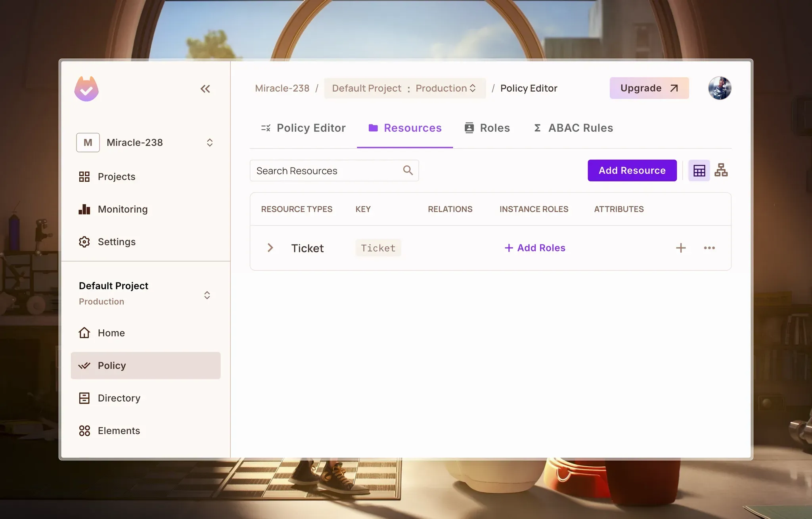Viewport: 812px width, 519px height.
Task: Collapse the sidebar with double chevron
Action: [x=205, y=89]
